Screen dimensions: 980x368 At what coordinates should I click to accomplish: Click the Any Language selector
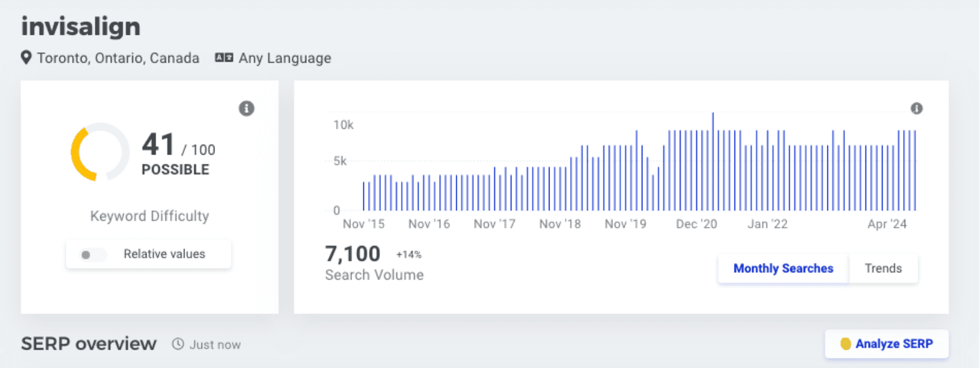pyautogui.click(x=285, y=58)
